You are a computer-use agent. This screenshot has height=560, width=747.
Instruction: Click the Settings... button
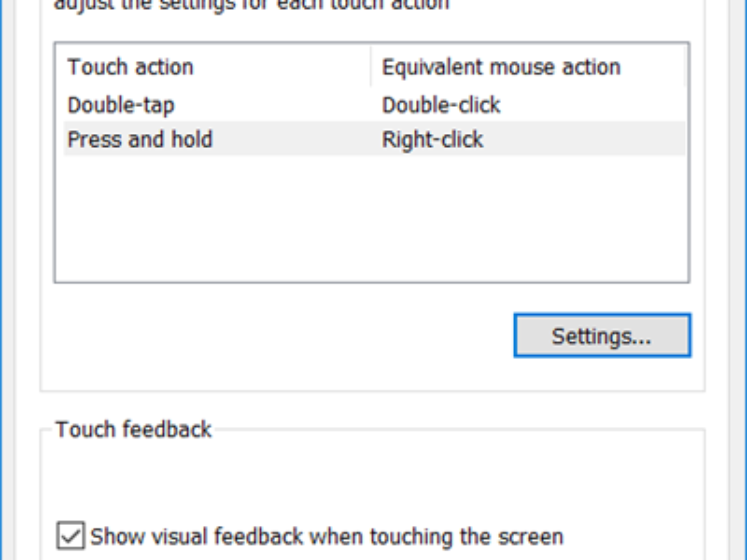[x=601, y=336]
